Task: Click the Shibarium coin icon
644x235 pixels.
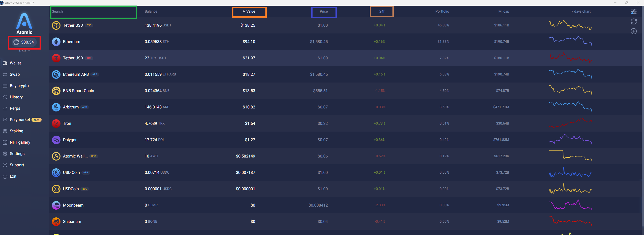Action: (x=56, y=222)
